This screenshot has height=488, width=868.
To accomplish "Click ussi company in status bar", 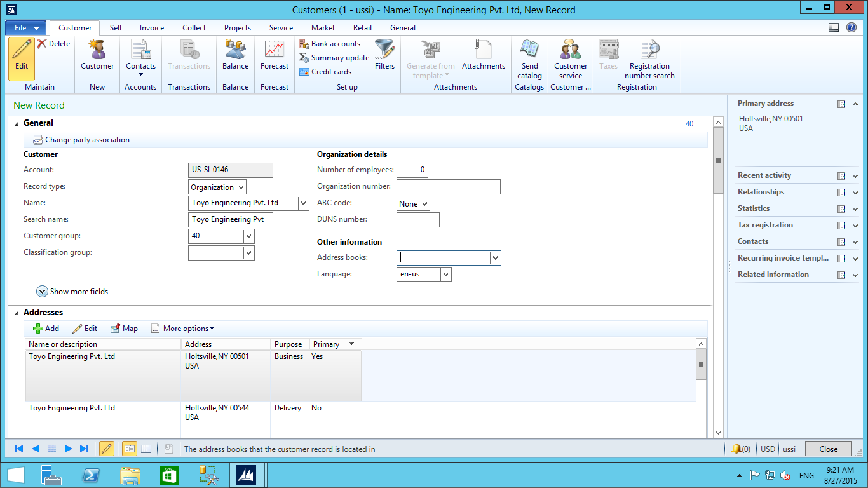I will click(789, 449).
